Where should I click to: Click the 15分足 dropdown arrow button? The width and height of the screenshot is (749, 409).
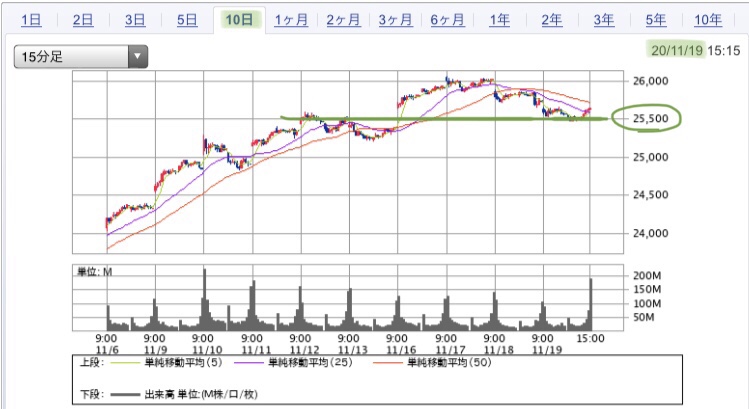(x=138, y=57)
